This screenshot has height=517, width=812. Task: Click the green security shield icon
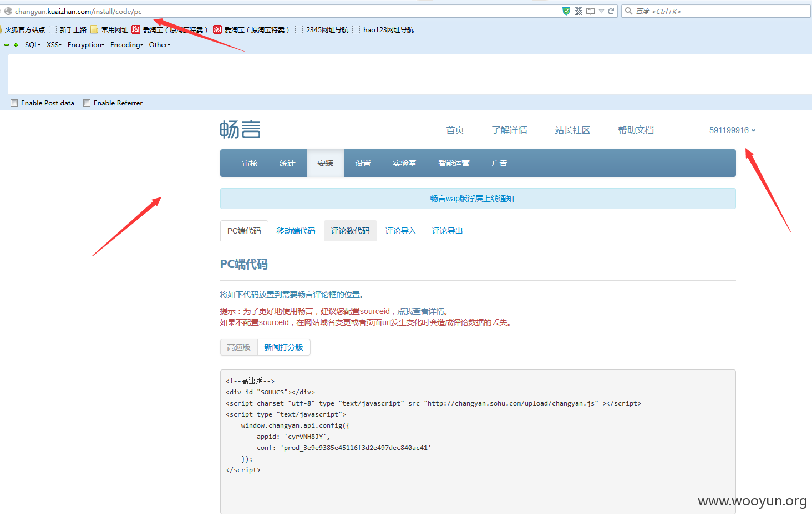pos(566,11)
